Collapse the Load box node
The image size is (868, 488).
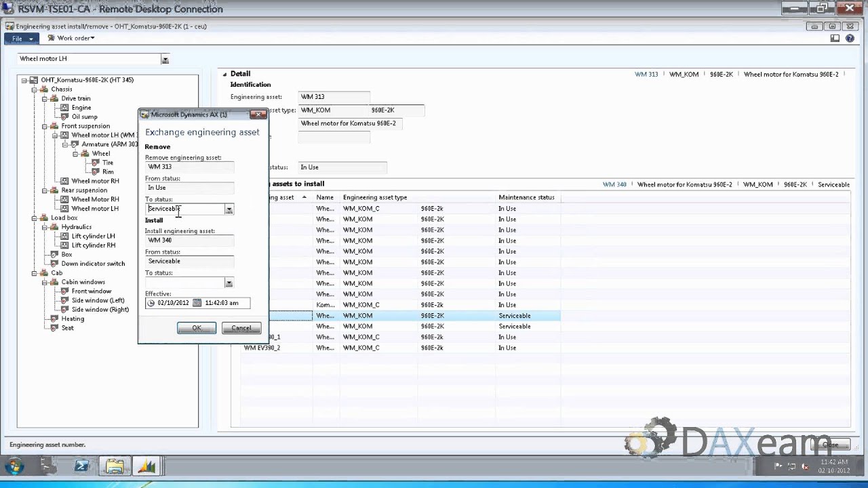pyautogui.click(x=34, y=218)
